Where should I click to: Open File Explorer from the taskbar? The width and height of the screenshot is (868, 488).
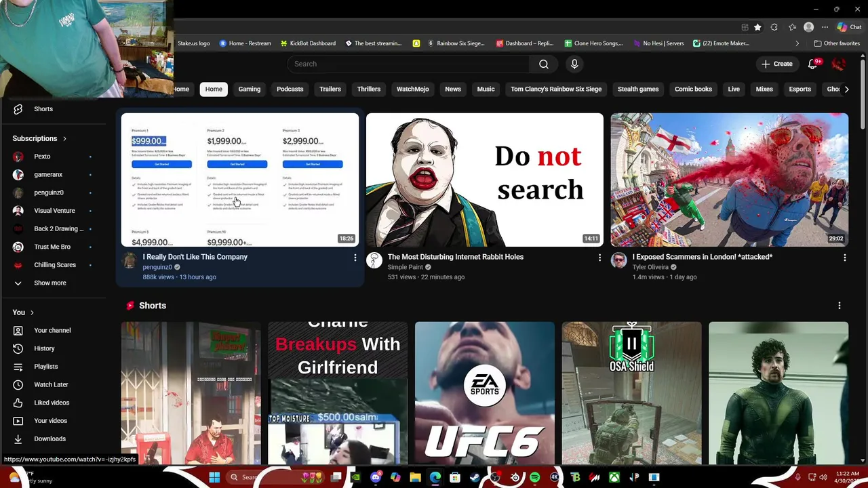(x=415, y=478)
